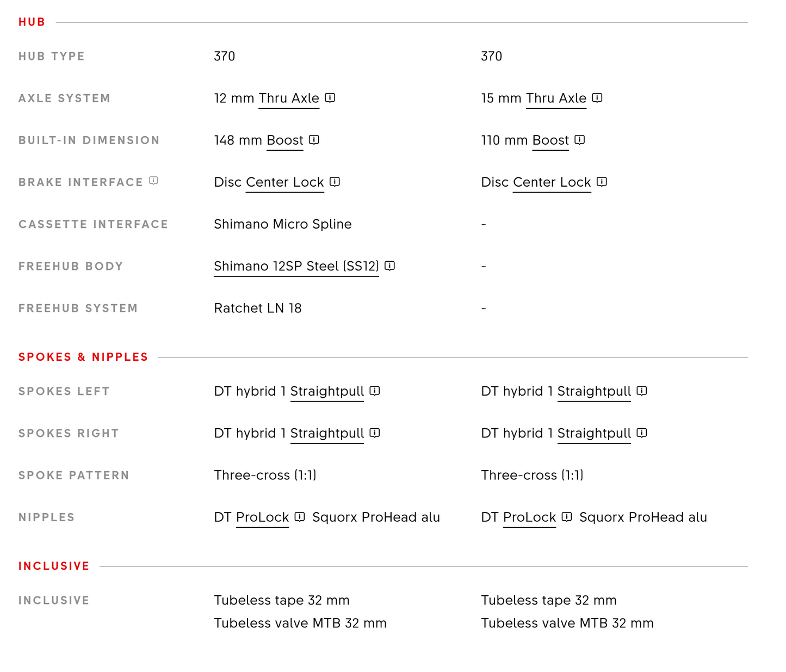
Task: Click info icon beside 15 mm Thru Axle
Action: [597, 97]
